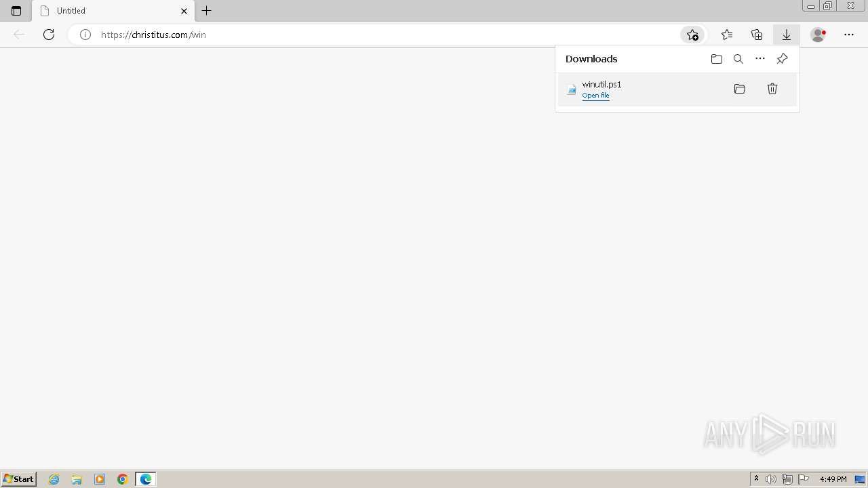Close the Untitled tab
Screen dimensions: 868x488
pos(184,11)
